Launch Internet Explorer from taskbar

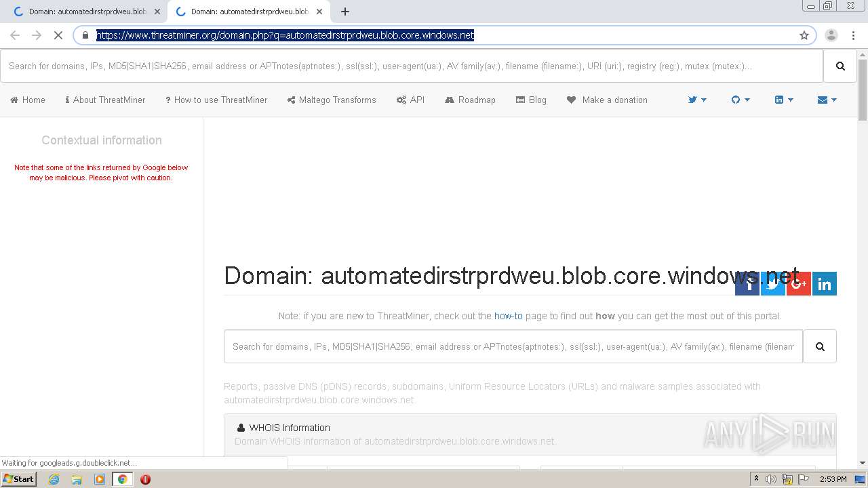click(54, 479)
